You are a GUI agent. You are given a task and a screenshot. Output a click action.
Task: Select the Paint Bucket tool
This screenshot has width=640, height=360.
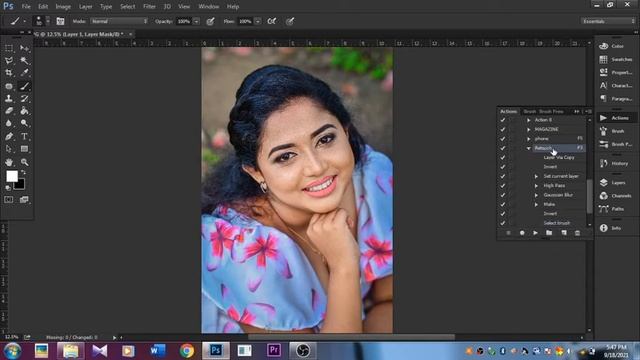click(24, 111)
